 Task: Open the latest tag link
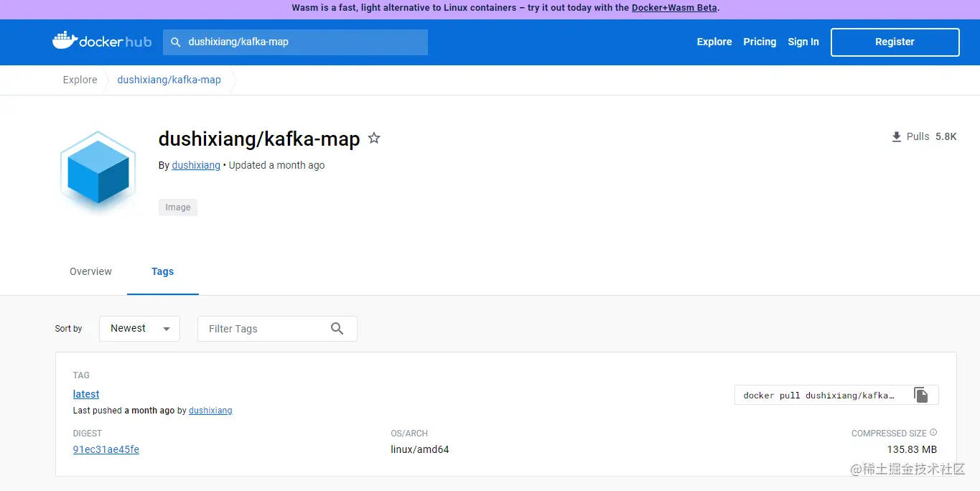click(86, 394)
